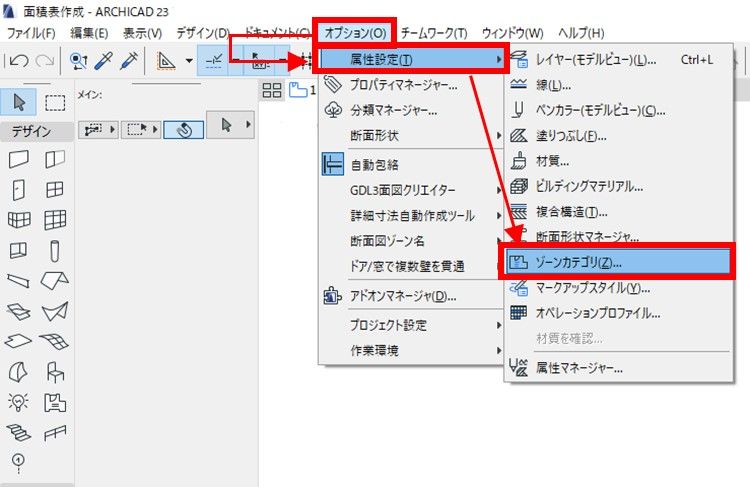Viewport: 750px width, 487px height.
Task: Click the guide line triangle icon
Action: pyautogui.click(x=166, y=61)
